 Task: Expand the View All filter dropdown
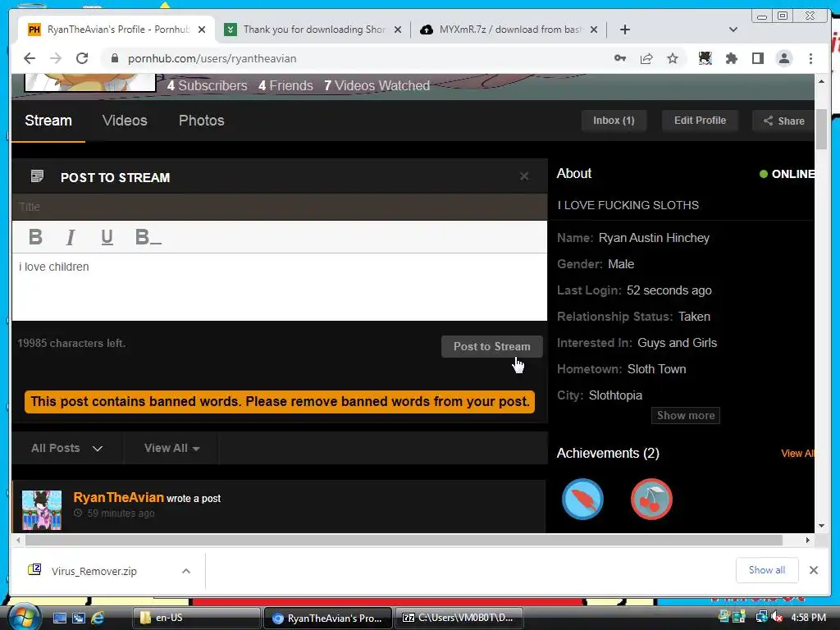click(171, 448)
